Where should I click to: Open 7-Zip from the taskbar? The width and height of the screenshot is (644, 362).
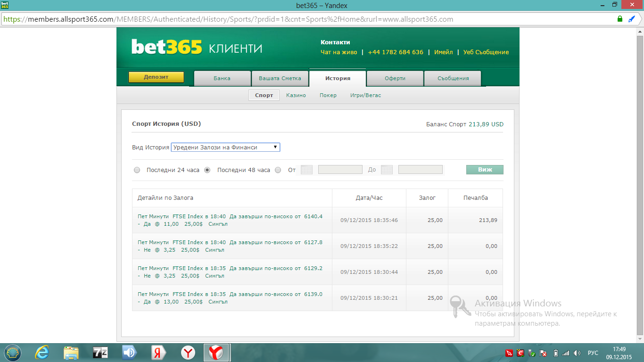pyautogui.click(x=100, y=353)
